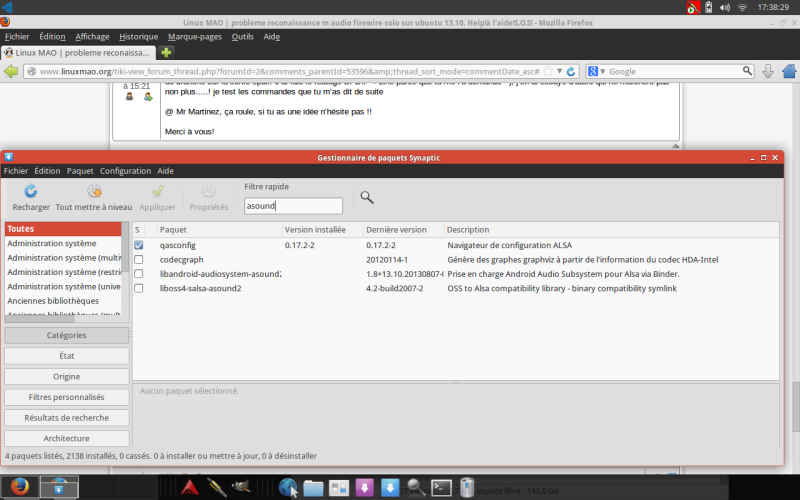Click the Wi-Fi network tray icon
The height and width of the screenshot is (500, 800).
pos(742,7)
